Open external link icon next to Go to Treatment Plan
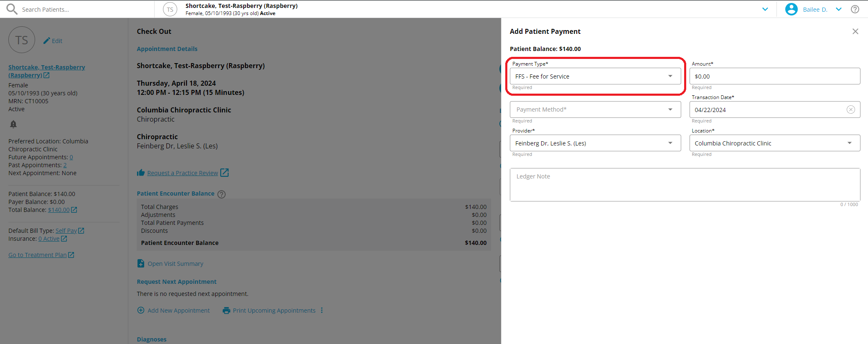The image size is (868, 344). (71, 255)
